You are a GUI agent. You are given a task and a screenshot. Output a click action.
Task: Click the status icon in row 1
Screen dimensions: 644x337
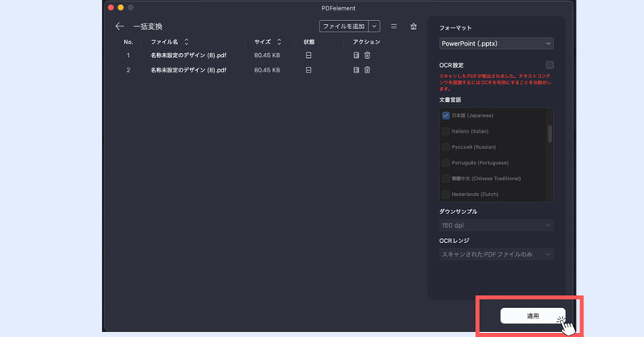point(308,55)
